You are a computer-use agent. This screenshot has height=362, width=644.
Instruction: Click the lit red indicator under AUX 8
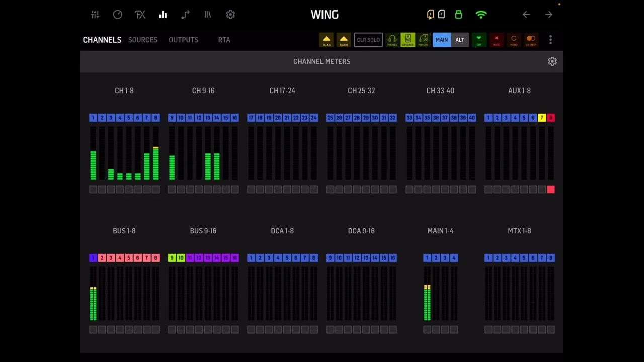point(551,189)
